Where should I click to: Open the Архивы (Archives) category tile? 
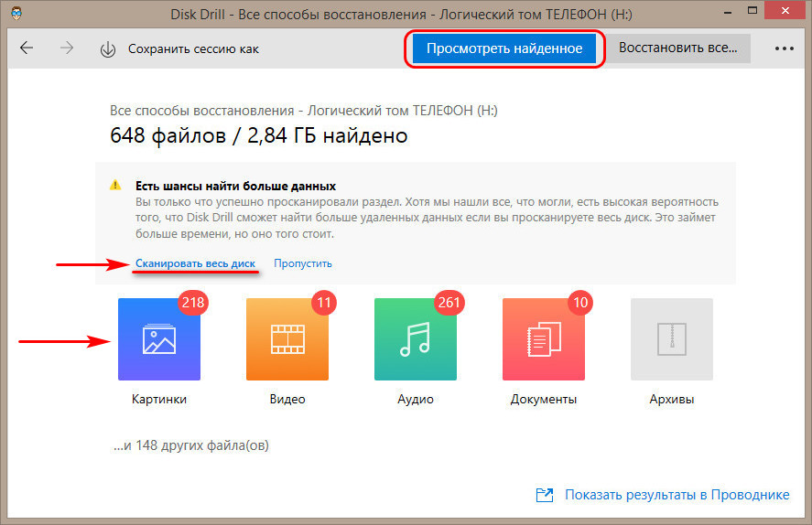tap(671, 338)
